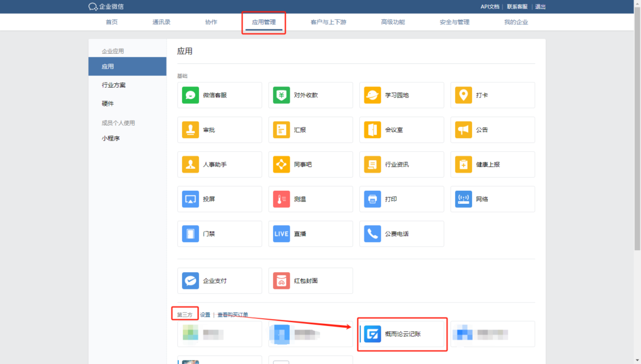Viewport: 641px width, 364px height.
Task: Click the 概而论云记账 app name text
Action: point(403,334)
